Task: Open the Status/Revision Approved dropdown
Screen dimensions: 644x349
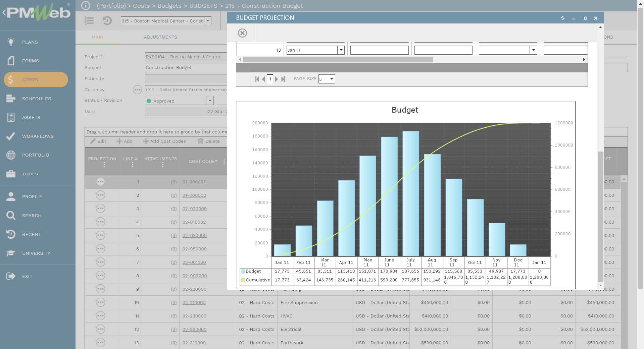Action: pyautogui.click(x=210, y=101)
